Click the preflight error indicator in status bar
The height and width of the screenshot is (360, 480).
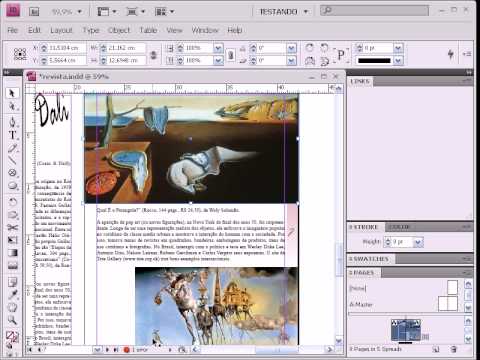click(x=136, y=350)
